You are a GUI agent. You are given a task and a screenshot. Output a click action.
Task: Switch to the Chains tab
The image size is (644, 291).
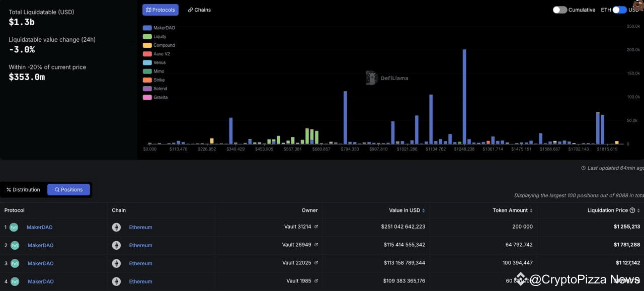tap(199, 10)
